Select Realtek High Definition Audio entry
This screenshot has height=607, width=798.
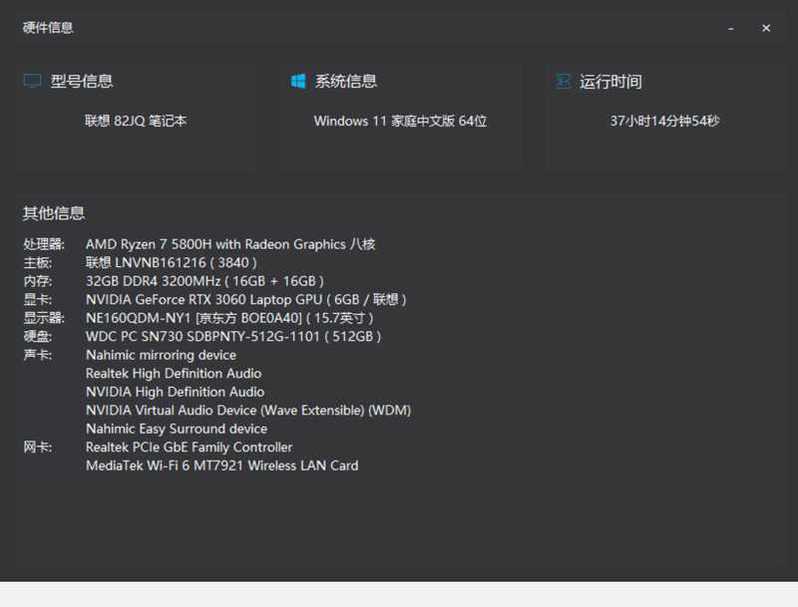click(174, 373)
